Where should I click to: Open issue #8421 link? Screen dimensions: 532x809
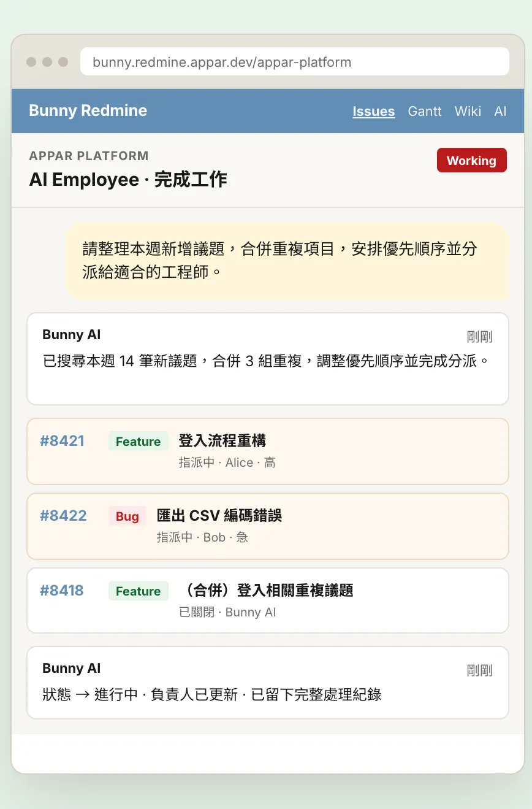point(62,441)
